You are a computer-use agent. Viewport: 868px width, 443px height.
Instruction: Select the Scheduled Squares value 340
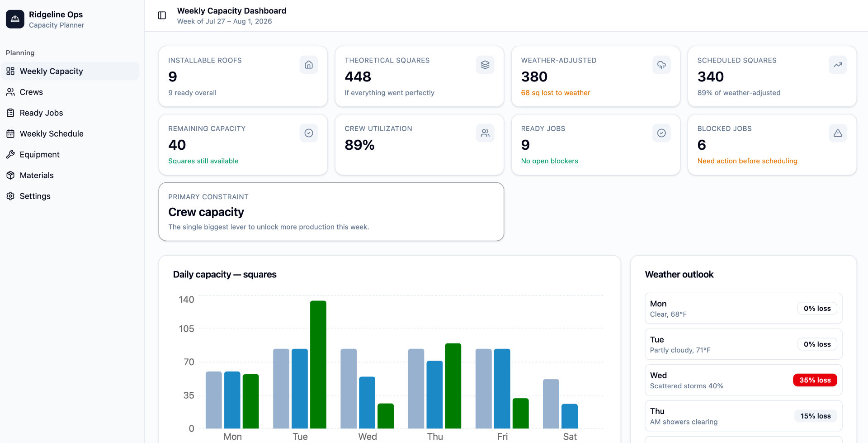(710, 77)
